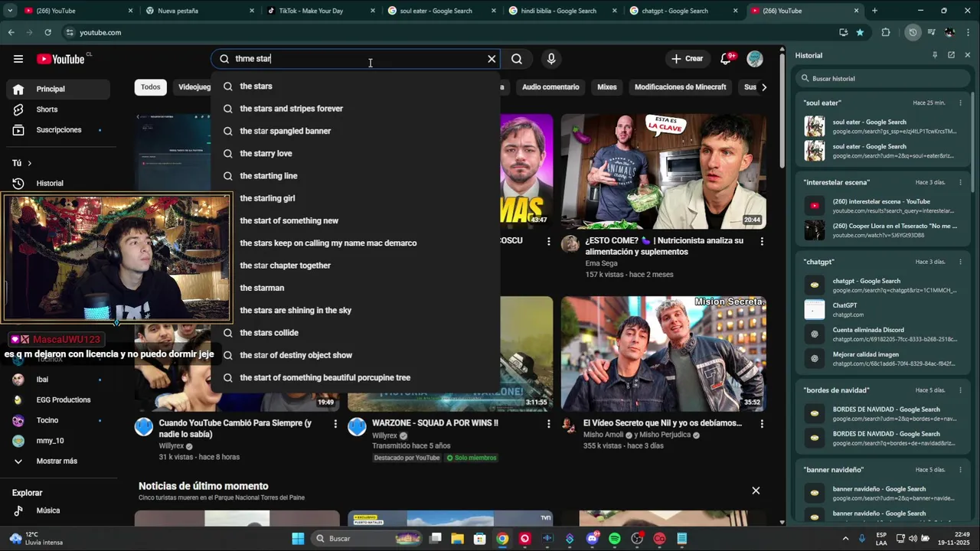Open the "interestelar escena" group menu
Image resolution: width=980 pixels, height=551 pixels.
[x=961, y=182]
